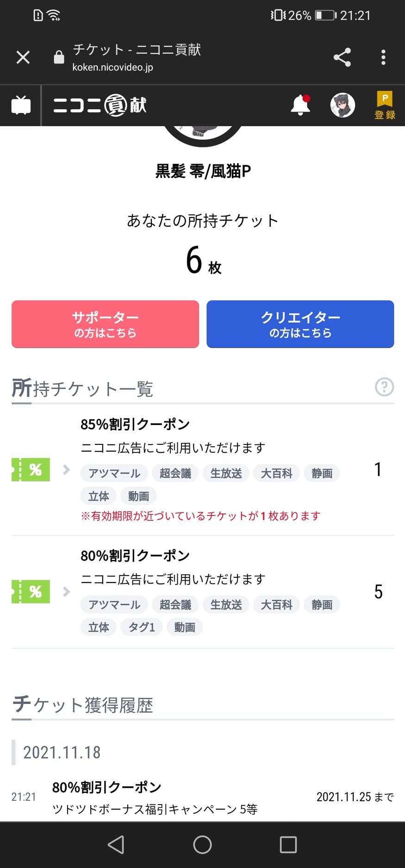Open the browser three-dot menu

click(383, 57)
